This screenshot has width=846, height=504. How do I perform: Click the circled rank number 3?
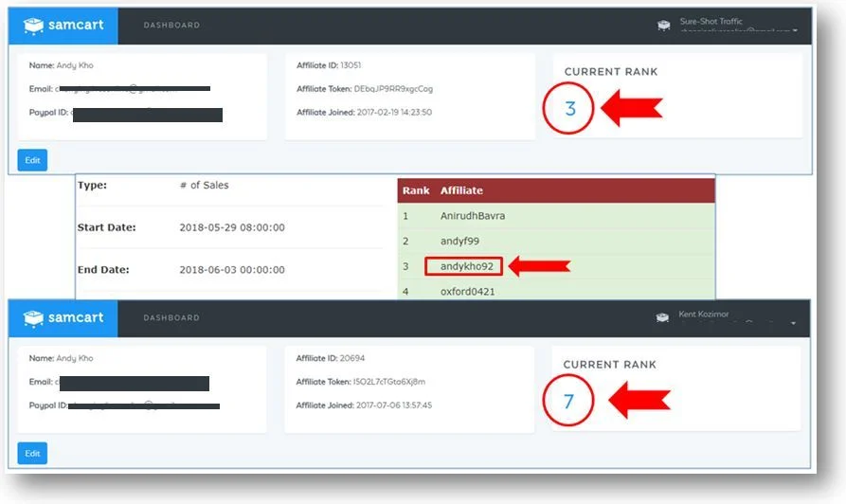(x=569, y=109)
